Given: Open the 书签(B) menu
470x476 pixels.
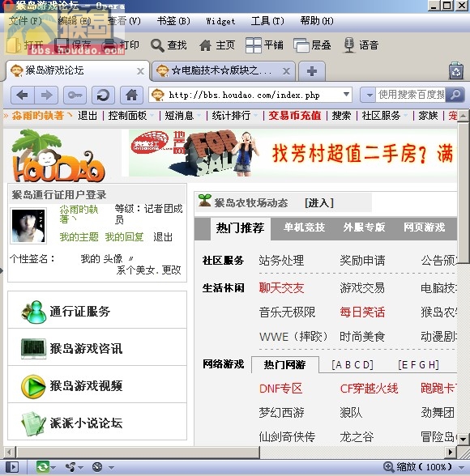Looking at the screenshot, I should (173, 21).
